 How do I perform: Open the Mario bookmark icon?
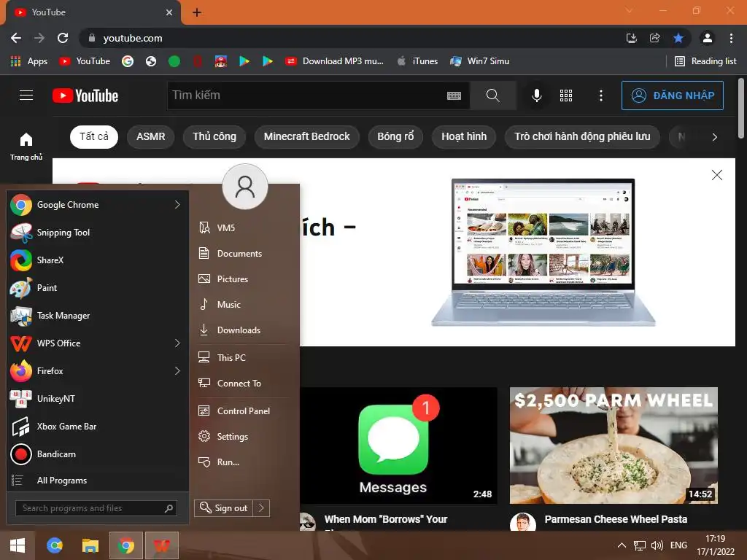click(220, 61)
